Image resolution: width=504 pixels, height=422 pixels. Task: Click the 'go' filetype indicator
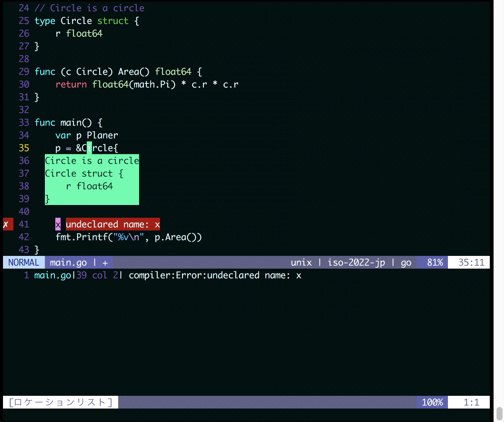(x=406, y=263)
